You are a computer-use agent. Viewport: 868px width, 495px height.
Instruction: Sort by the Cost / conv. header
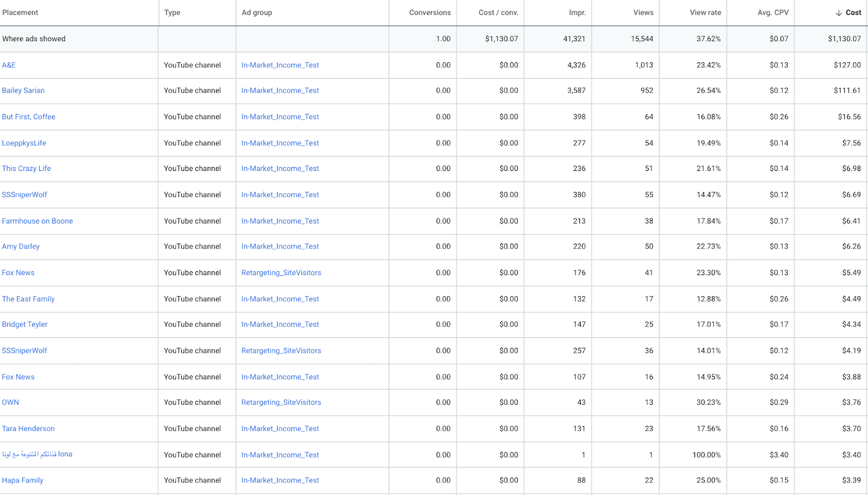point(498,12)
